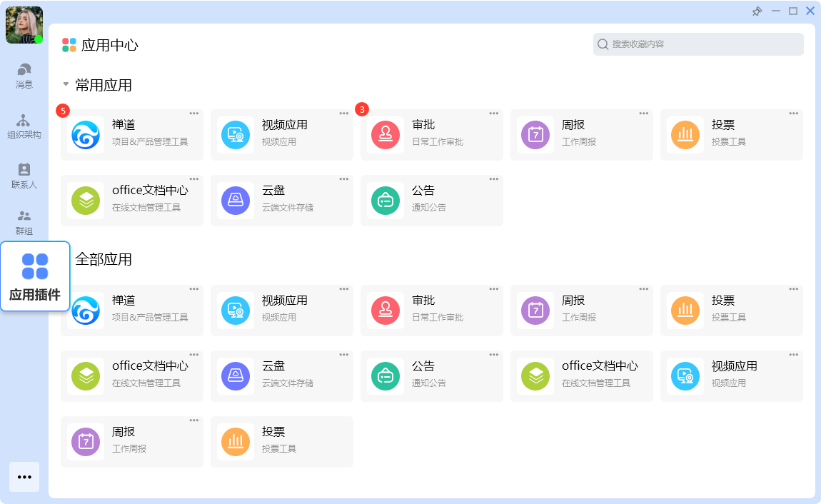Show more options for 公告 in 常用应用
The height and width of the screenshot is (504, 821).
494,179
